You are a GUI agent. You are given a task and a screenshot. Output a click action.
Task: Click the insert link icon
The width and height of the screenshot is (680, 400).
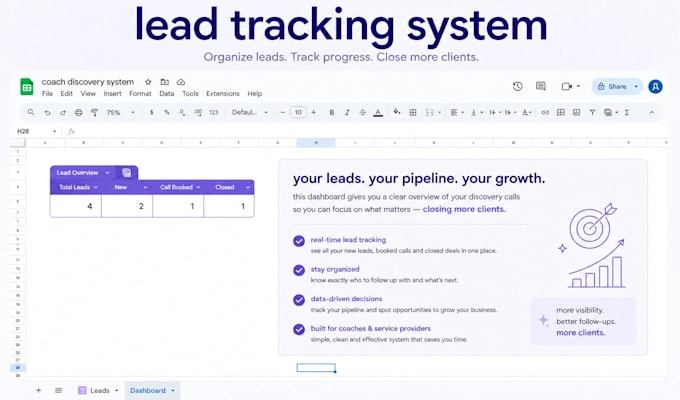[x=545, y=112]
